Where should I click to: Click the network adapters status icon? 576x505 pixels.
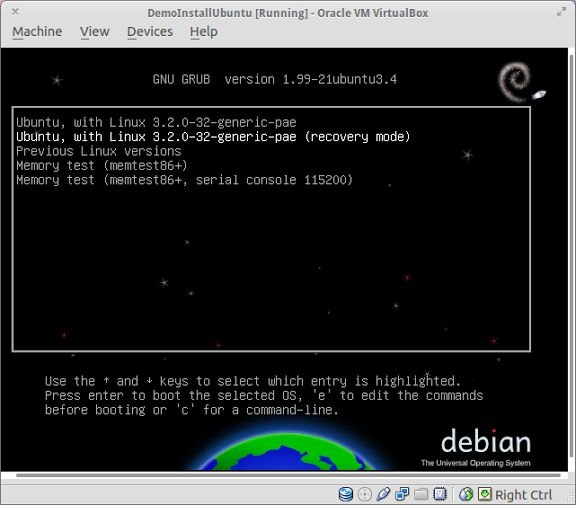(x=402, y=494)
